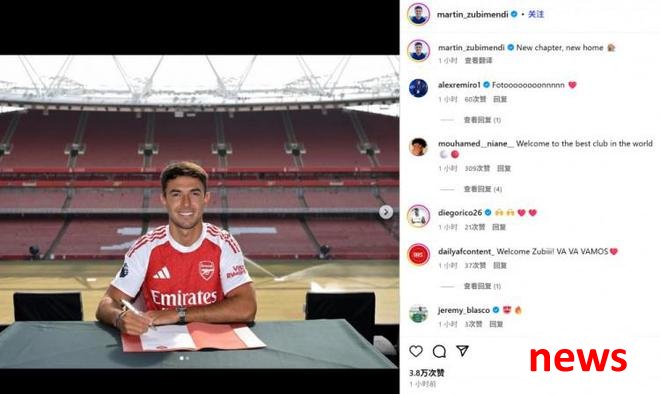Expand replies under alexremiro1 comment
Screen dimensions: 660x394
click(x=482, y=120)
